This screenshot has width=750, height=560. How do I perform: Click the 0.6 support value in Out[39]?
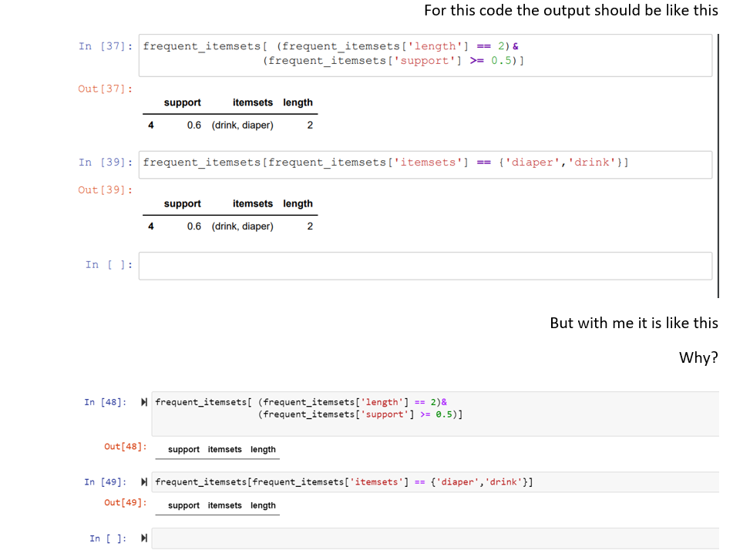point(193,226)
